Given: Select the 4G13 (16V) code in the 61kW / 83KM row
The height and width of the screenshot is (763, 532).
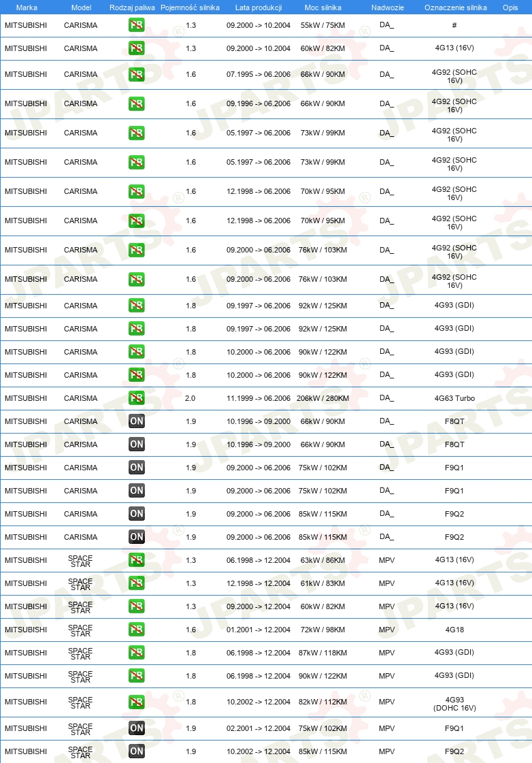Looking at the screenshot, I should click(454, 583).
